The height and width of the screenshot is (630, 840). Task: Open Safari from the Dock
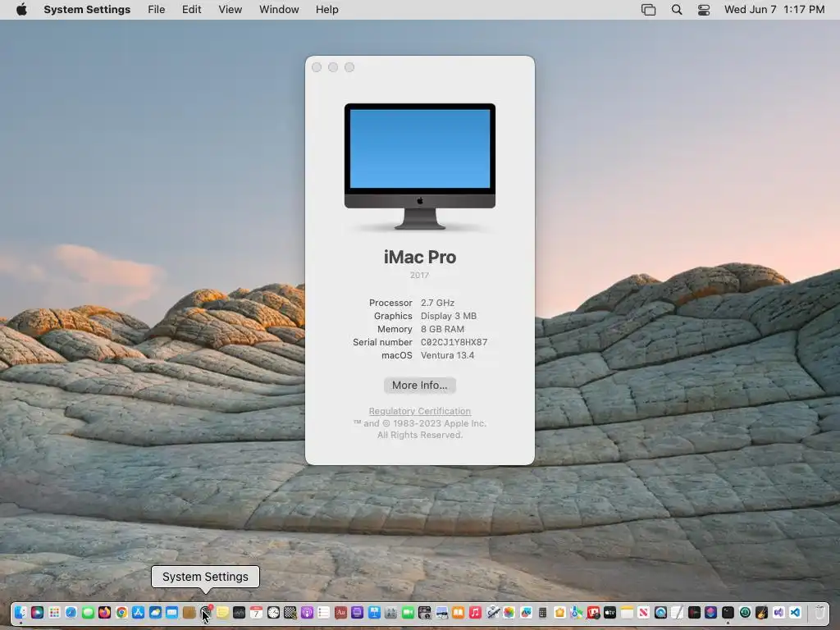(x=71, y=612)
